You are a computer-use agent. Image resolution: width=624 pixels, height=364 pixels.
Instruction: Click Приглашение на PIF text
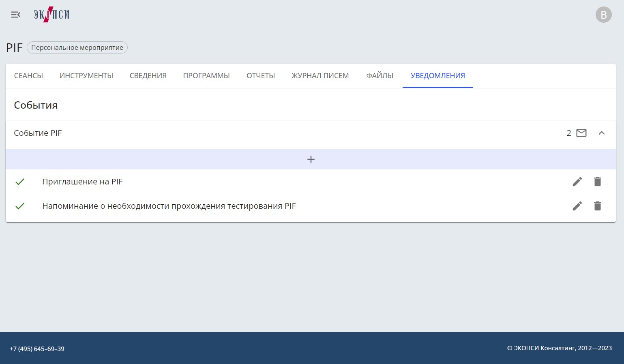click(x=82, y=182)
